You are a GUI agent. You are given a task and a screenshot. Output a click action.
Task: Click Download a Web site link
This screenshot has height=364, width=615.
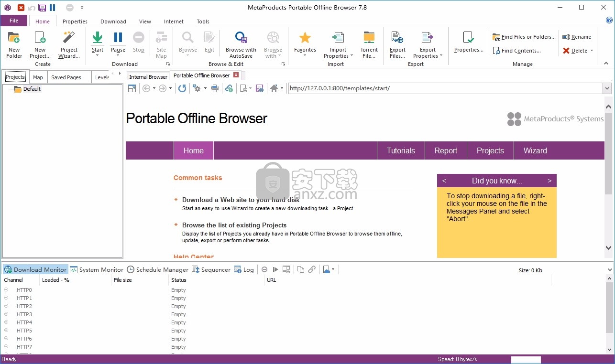pyautogui.click(x=241, y=200)
